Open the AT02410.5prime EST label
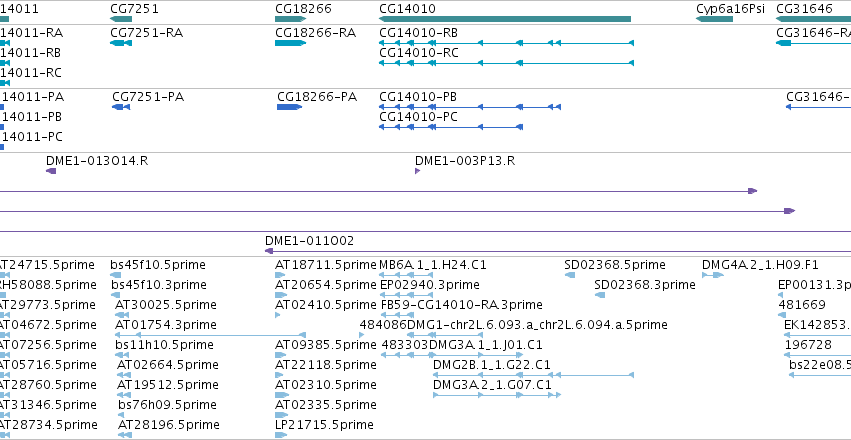This screenshot has height=440, width=851. [x=326, y=304]
